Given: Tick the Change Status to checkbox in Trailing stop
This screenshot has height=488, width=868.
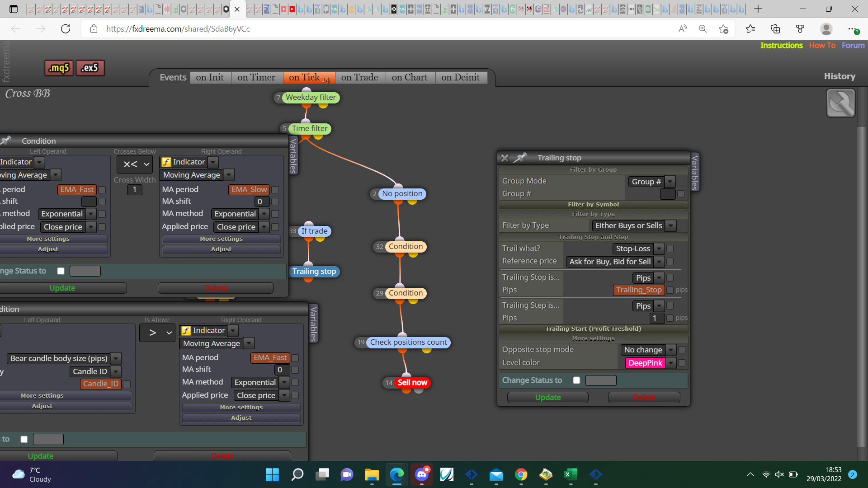Looking at the screenshot, I should coord(576,380).
